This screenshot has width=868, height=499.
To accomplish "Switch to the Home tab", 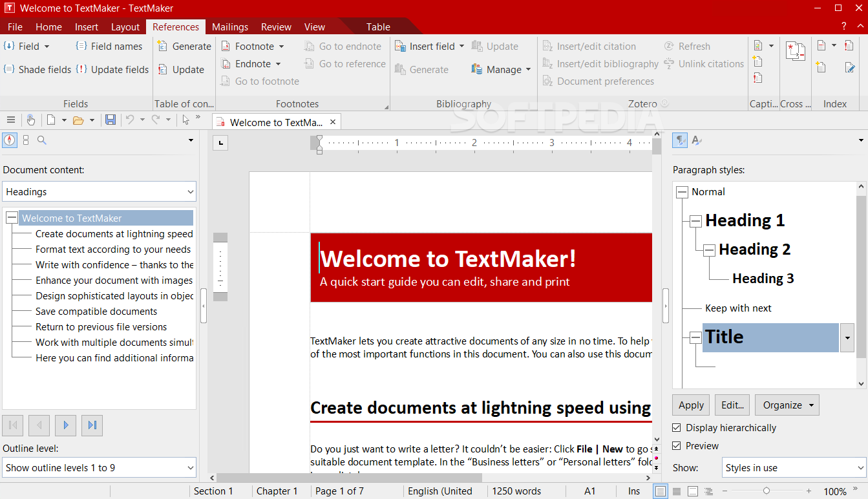I will click(x=49, y=27).
